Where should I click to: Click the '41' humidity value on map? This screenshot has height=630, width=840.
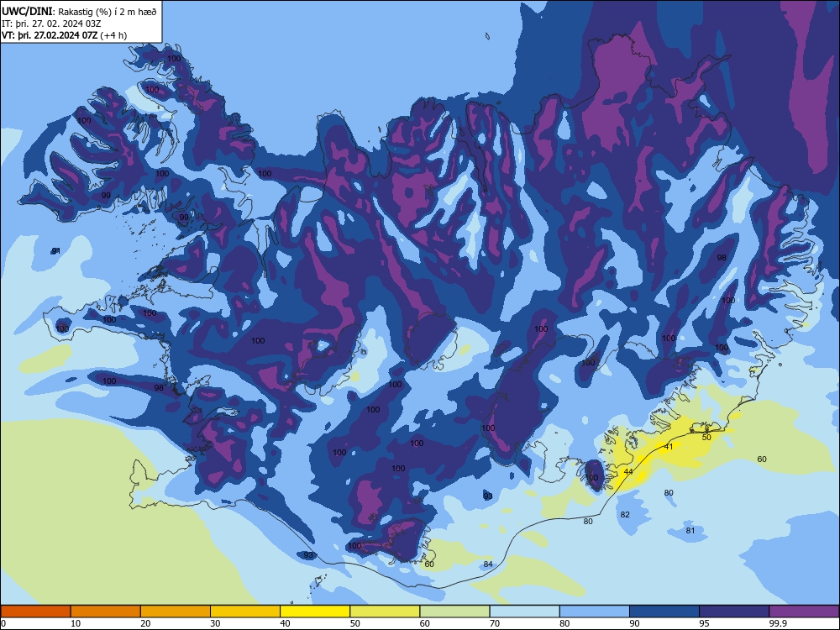(669, 446)
